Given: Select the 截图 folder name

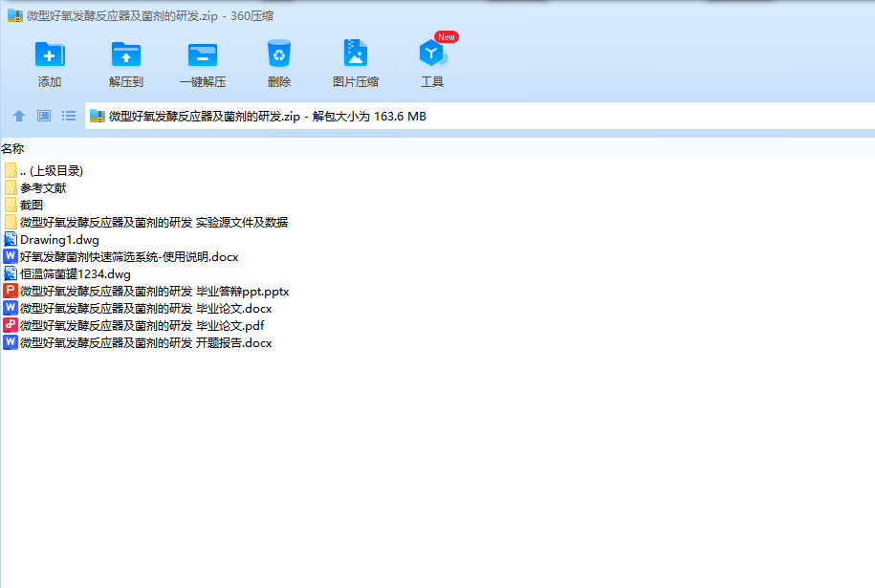Looking at the screenshot, I should tap(32, 206).
